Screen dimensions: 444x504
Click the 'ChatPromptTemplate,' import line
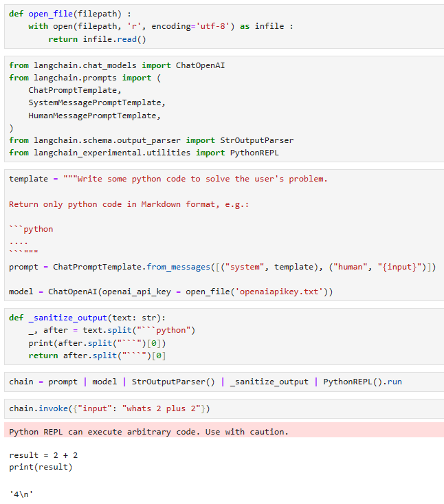point(75,90)
